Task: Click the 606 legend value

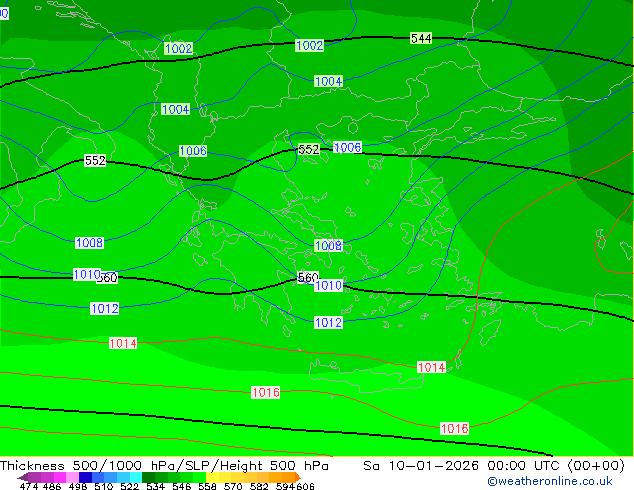Action: pyautogui.click(x=305, y=486)
